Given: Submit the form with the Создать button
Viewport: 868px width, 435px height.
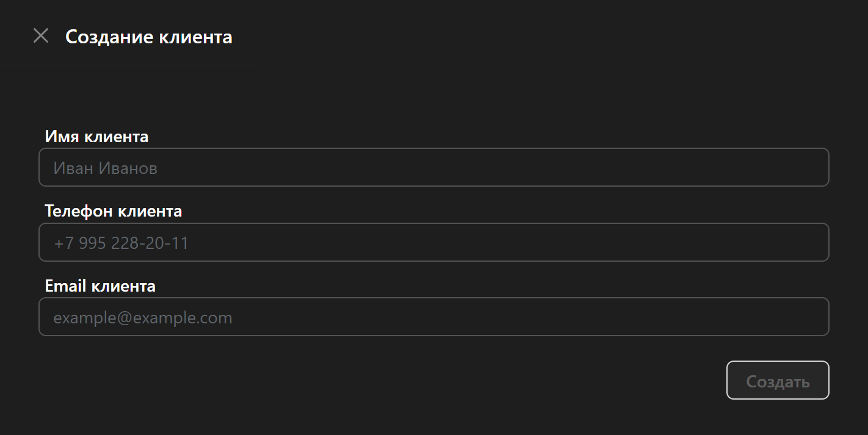Looking at the screenshot, I should 777,380.
